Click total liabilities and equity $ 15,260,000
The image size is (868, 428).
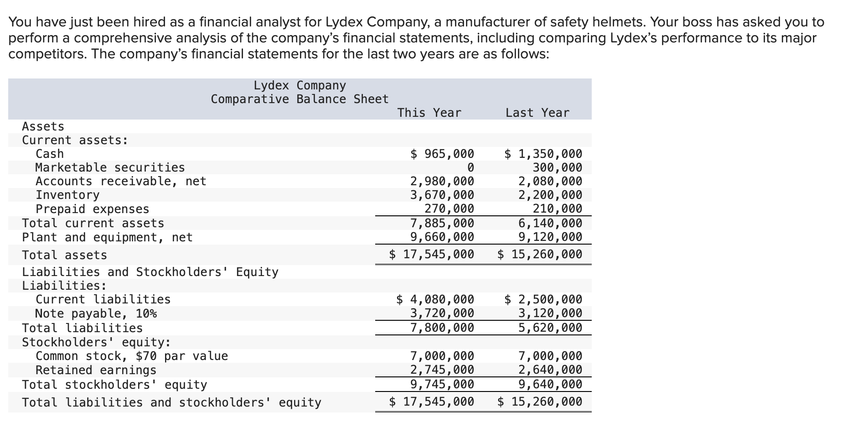tap(540, 402)
